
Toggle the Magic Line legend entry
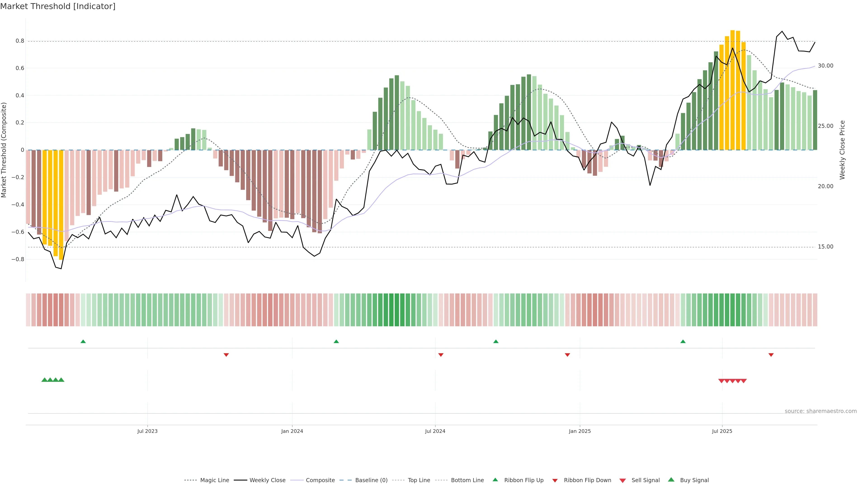pos(214,480)
